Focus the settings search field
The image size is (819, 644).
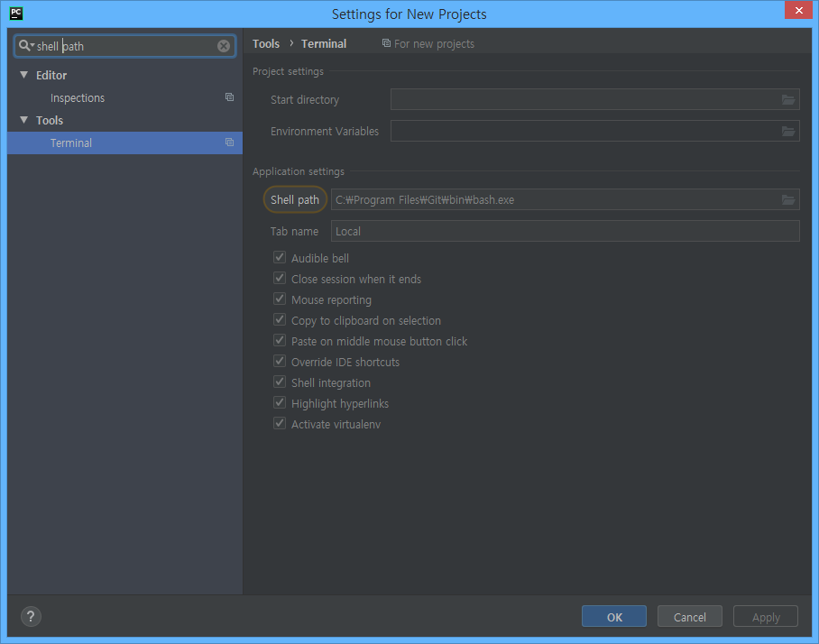pyautogui.click(x=124, y=46)
